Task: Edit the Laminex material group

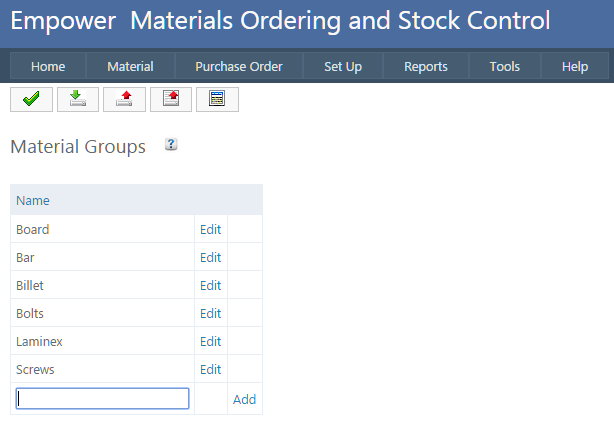Action: (210, 341)
